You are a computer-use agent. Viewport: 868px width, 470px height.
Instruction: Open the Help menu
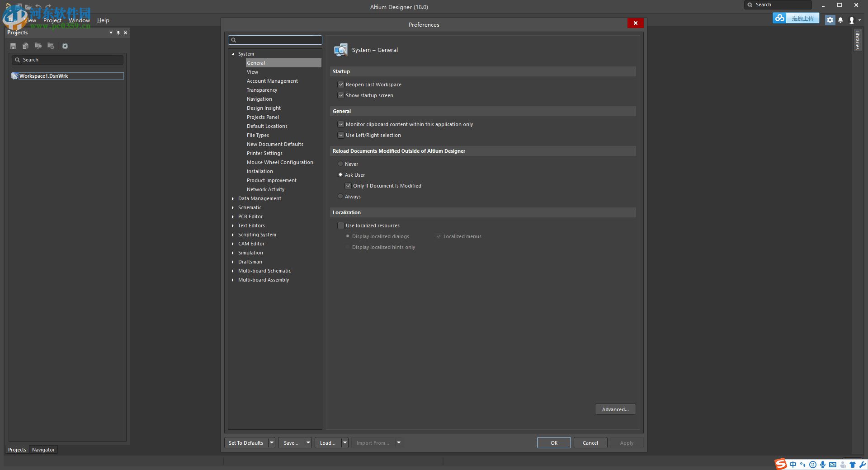pos(103,20)
